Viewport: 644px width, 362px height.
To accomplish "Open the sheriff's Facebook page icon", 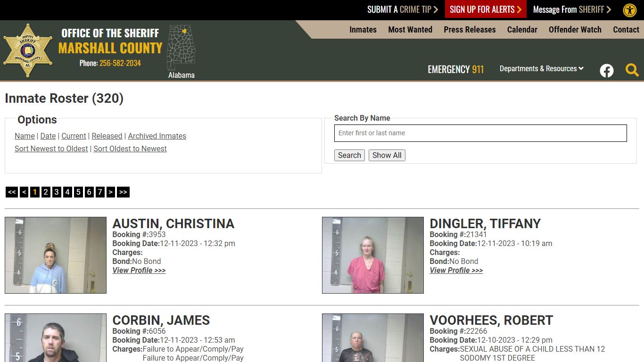I will [607, 71].
